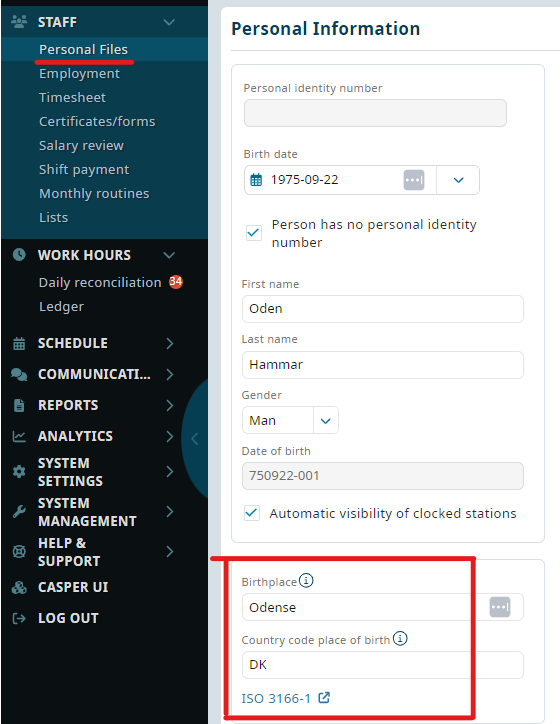
Task: Open the ISO 3166-1 external link
Action: point(285,698)
